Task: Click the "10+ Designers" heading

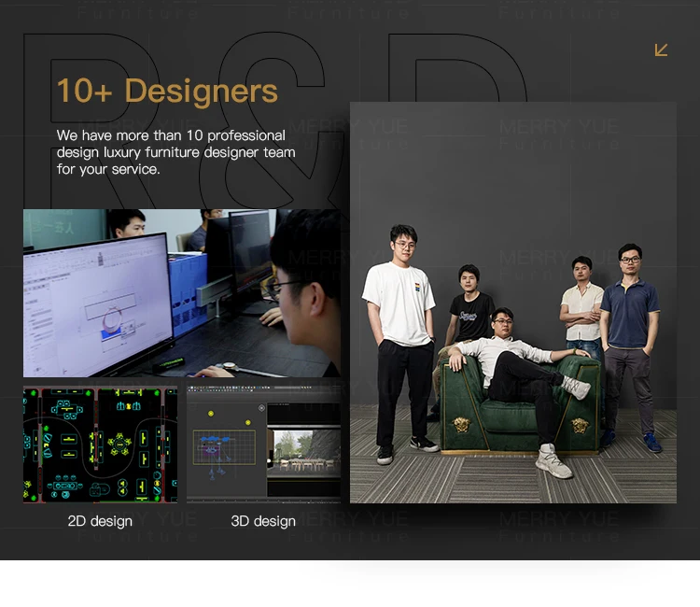Action: [167, 92]
